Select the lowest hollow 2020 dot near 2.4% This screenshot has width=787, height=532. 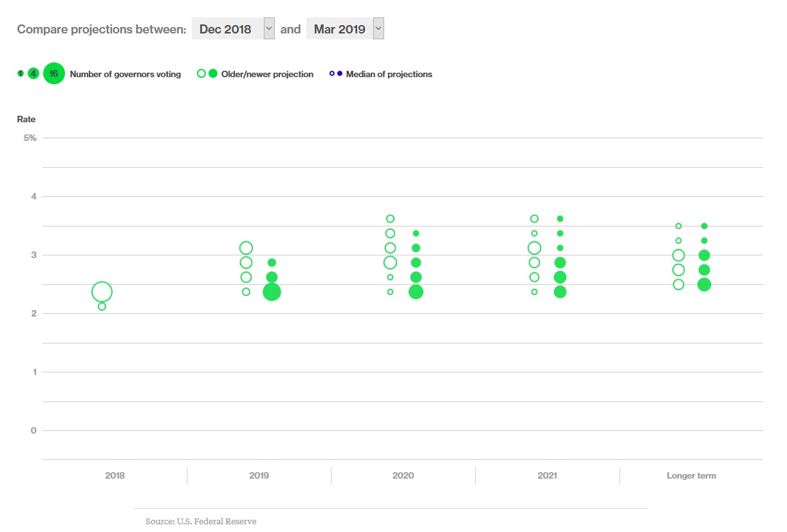pos(390,292)
